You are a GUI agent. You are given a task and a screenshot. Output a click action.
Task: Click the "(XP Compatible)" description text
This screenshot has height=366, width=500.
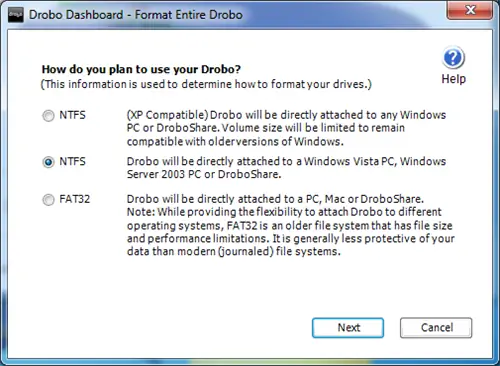click(x=167, y=115)
